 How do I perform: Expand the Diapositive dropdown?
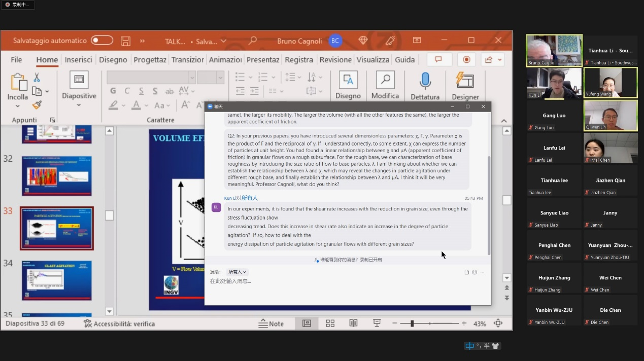pos(79,105)
